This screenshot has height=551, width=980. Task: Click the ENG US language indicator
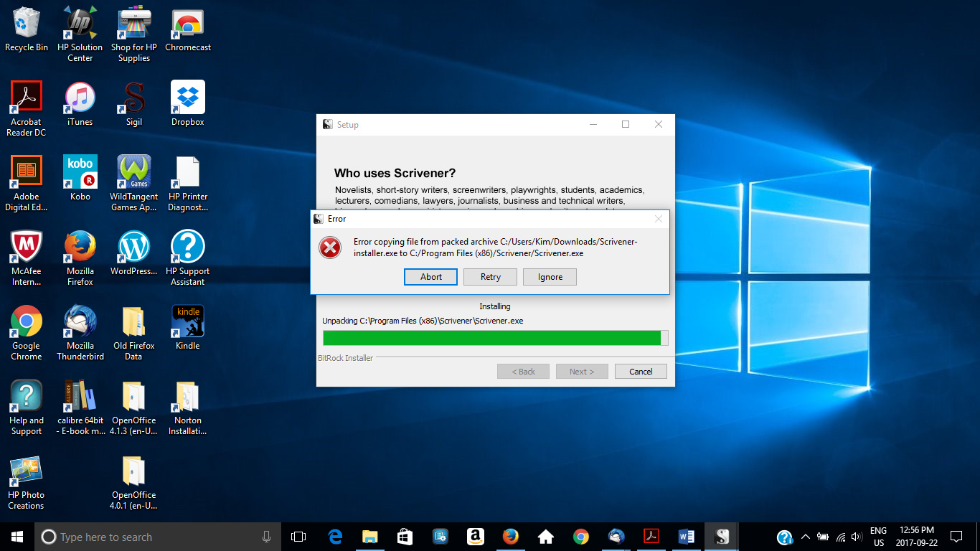coord(879,537)
